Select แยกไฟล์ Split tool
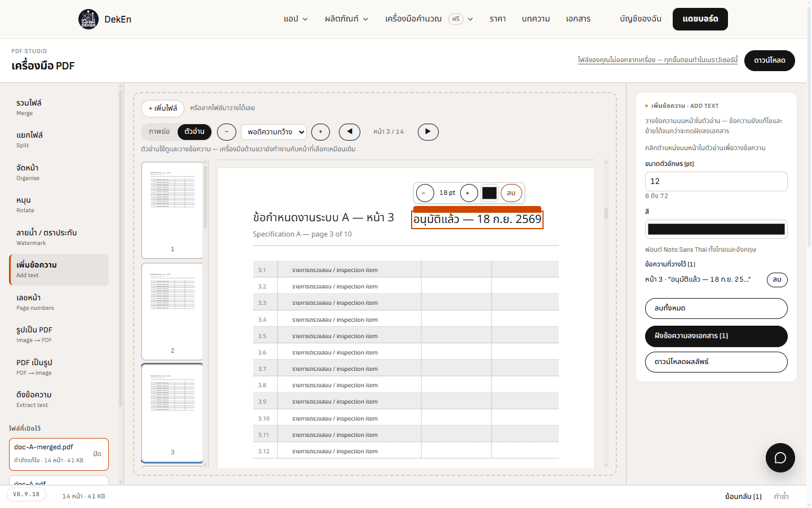Image resolution: width=812 pixels, height=508 pixels. [x=59, y=139]
